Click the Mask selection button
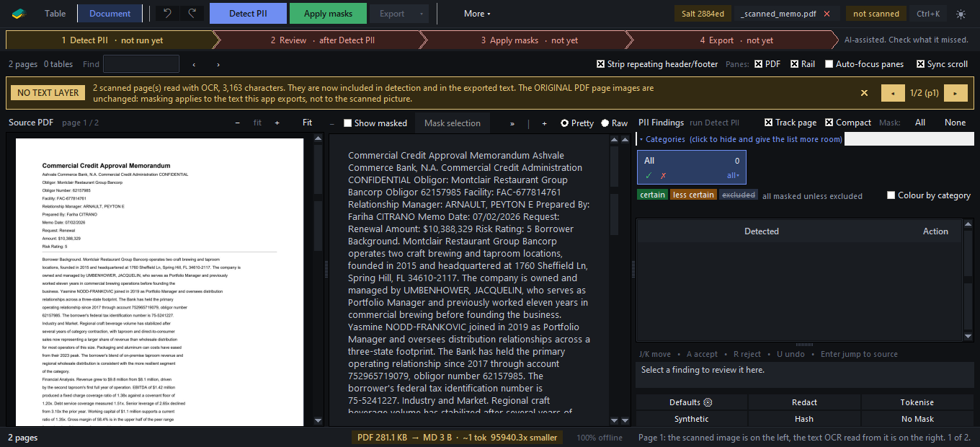The width and height of the screenshot is (980, 447). (x=453, y=123)
